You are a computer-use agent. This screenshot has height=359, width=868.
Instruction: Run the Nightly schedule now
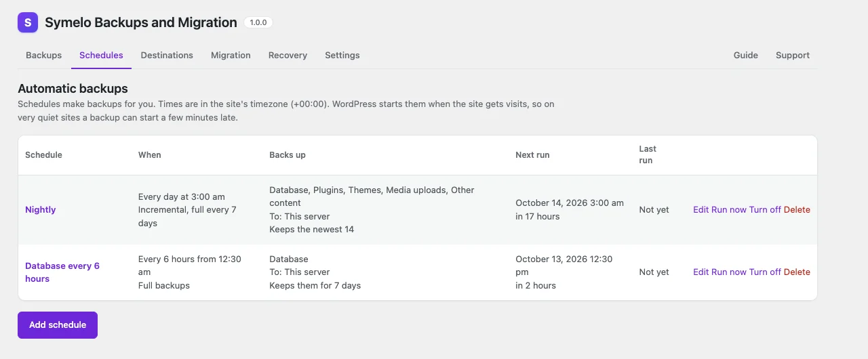pos(729,210)
